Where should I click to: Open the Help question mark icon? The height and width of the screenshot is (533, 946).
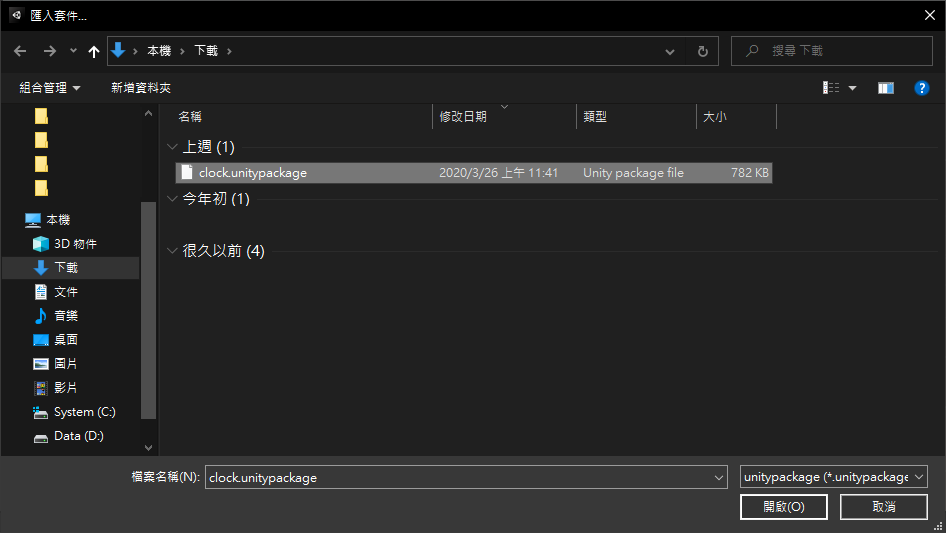[x=922, y=88]
